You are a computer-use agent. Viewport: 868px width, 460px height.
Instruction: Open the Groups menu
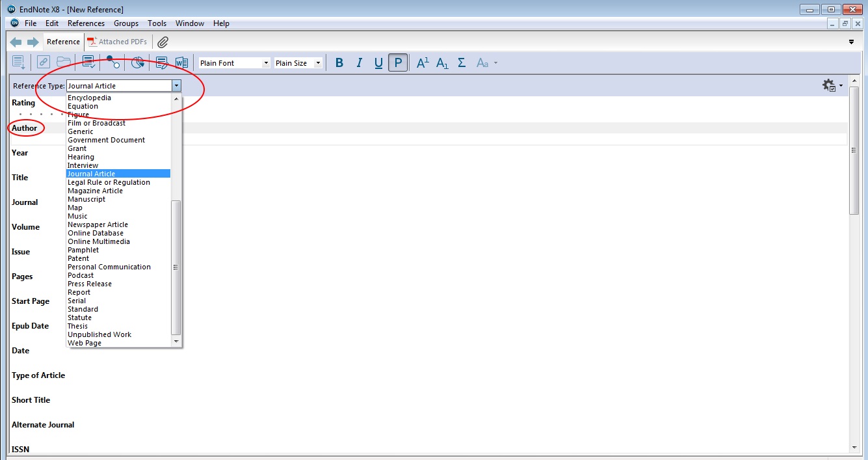click(x=126, y=23)
